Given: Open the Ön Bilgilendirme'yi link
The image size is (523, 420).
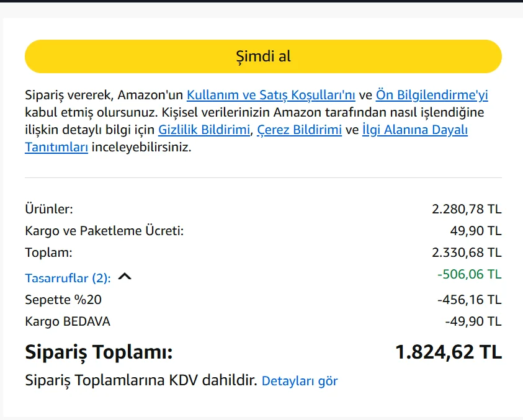Looking at the screenshot, I should tap(432, 95).
